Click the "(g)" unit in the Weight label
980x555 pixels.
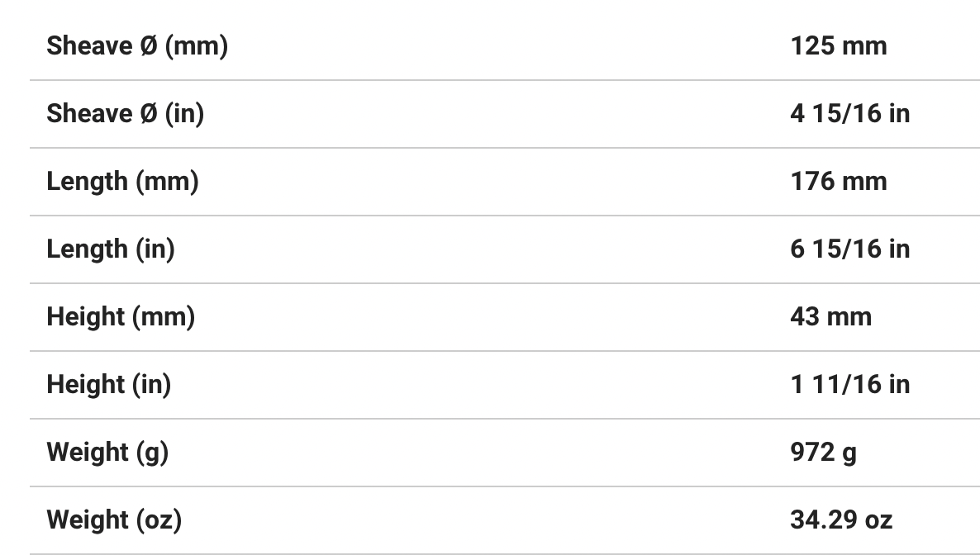pyautogui.click(x=153, y=453)
